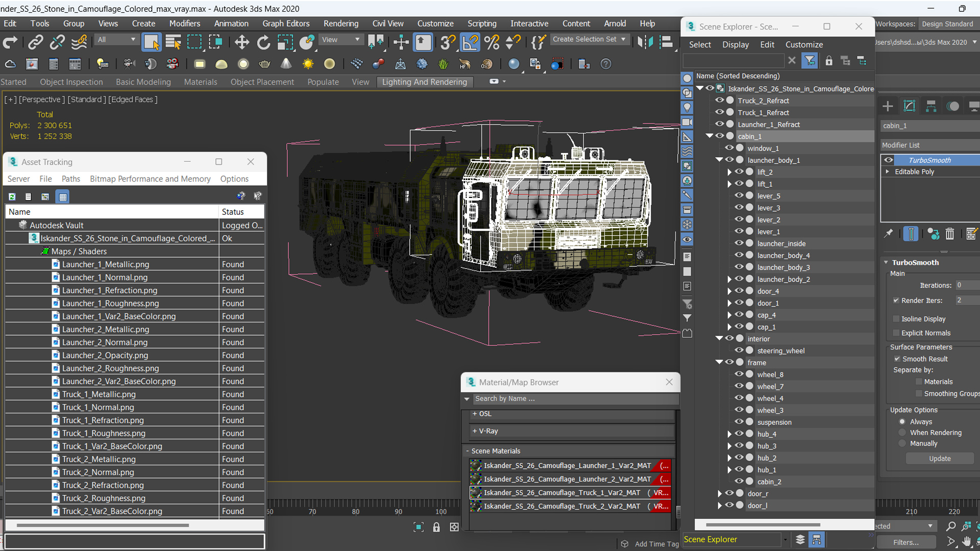Viewport: 980px width, 551px height.
Task: Click the sun light icon in toolbar
Action: click(x=308, y=64)
